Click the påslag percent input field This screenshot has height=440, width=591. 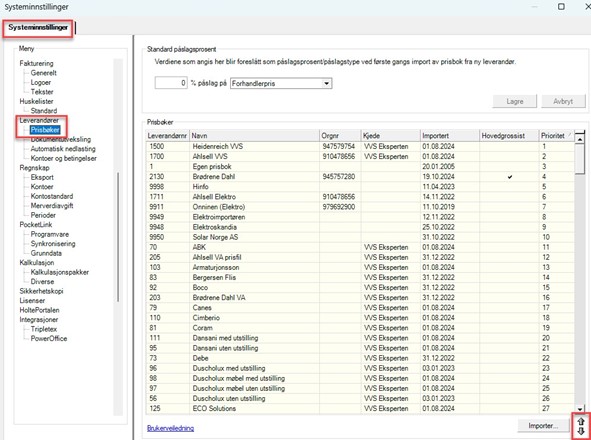(171, 83)
